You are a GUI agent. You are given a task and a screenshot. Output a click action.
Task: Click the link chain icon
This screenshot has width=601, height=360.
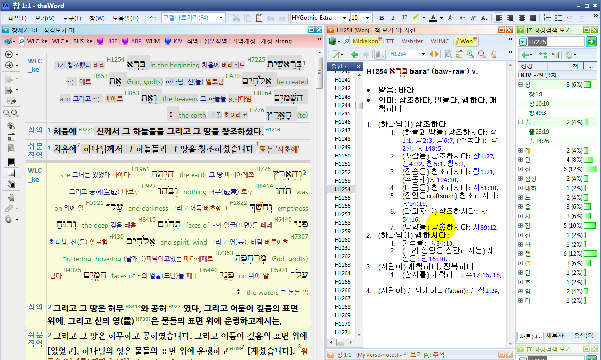(x=9, y=208)
